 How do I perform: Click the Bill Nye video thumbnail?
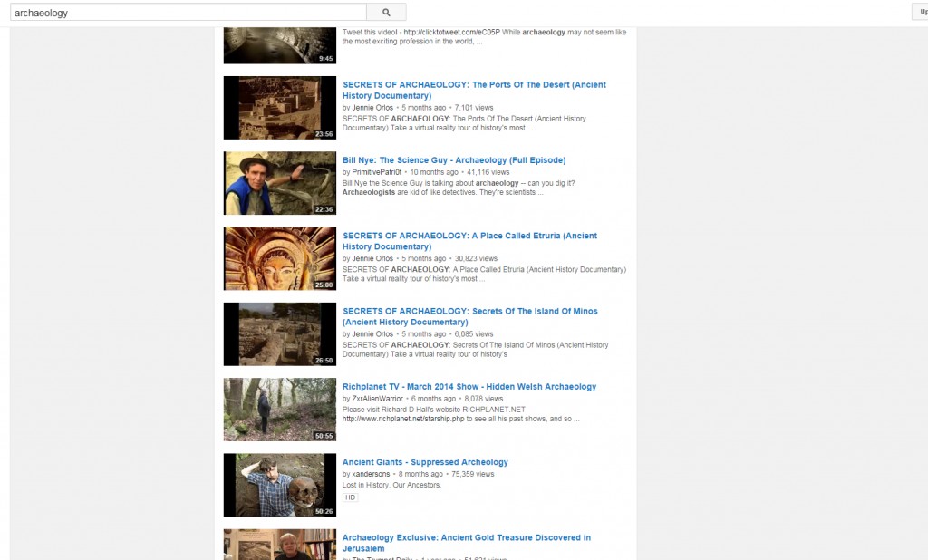[280, 183]
